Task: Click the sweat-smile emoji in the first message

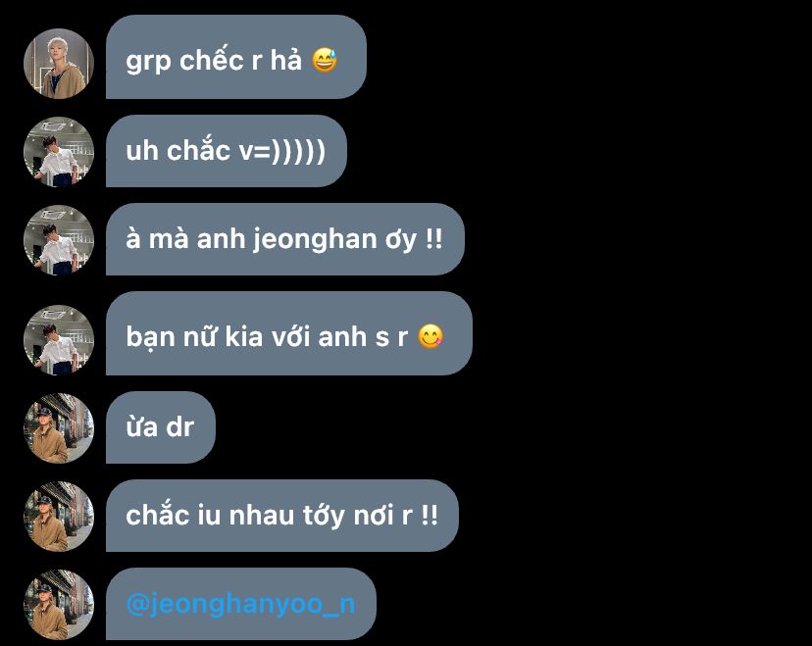Action: (x=325, y=61)
